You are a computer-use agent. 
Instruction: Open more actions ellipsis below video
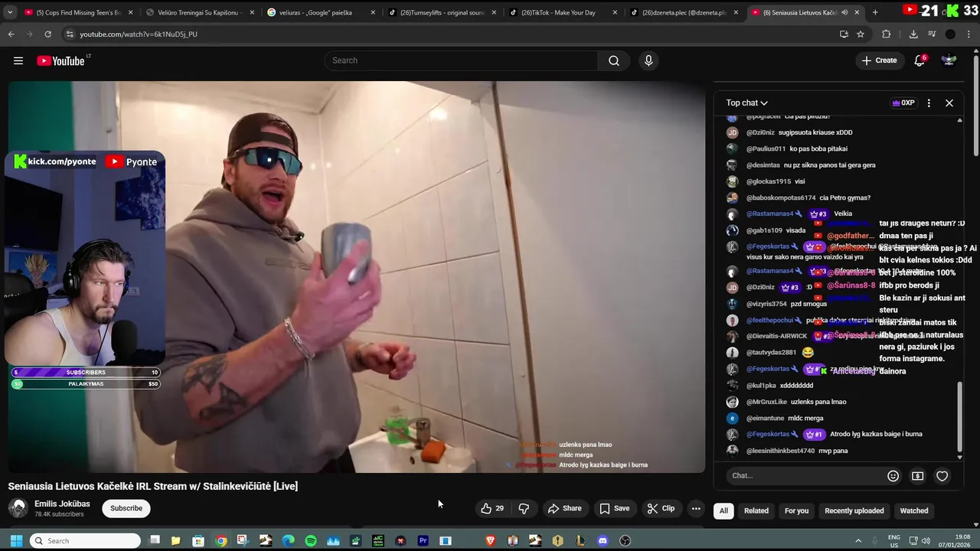coord(696,508)
